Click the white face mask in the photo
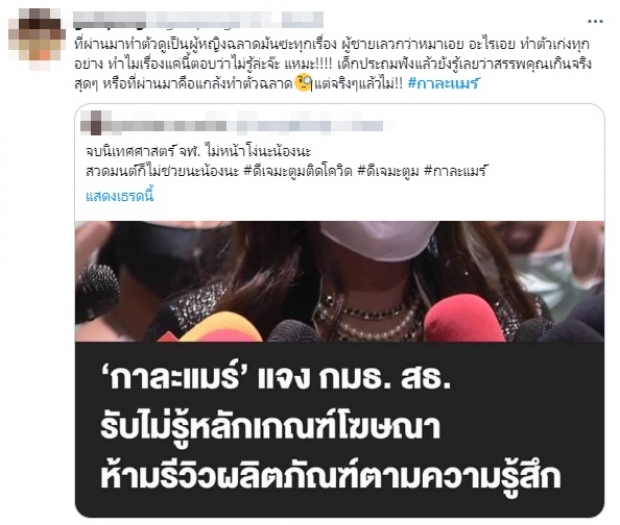620x525 pixels. click(378, 239)
